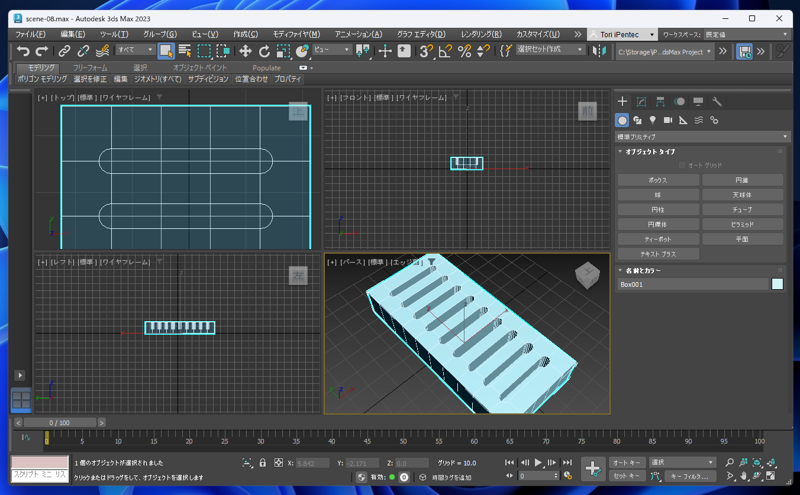Toggle the Window/Crossing selection icon
Screen dimensions: 800x495
click(x=223, y=51)
